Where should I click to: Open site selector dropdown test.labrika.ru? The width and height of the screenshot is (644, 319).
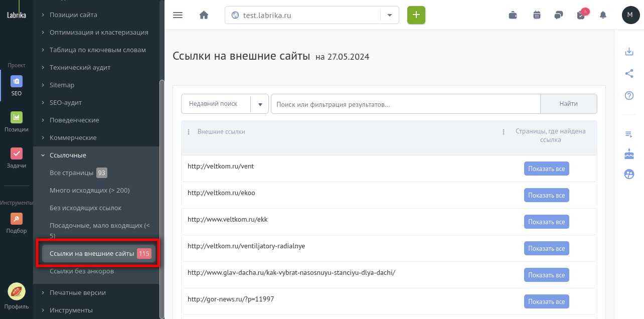312,15
